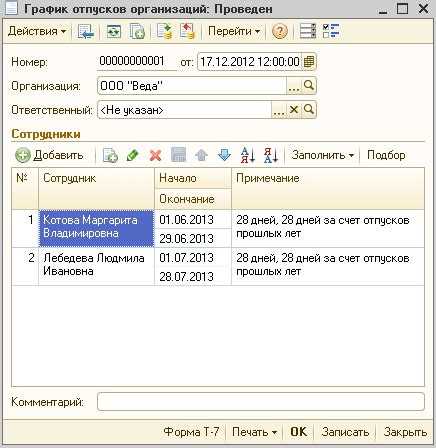Click the checklist settings icon in the top toolbar
Image resolution: width=436 pixels, height=448 pixels.
pos(331,31)
